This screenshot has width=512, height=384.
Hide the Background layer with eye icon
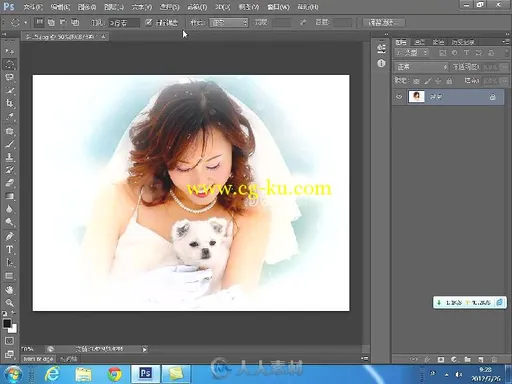pos(399,97)
